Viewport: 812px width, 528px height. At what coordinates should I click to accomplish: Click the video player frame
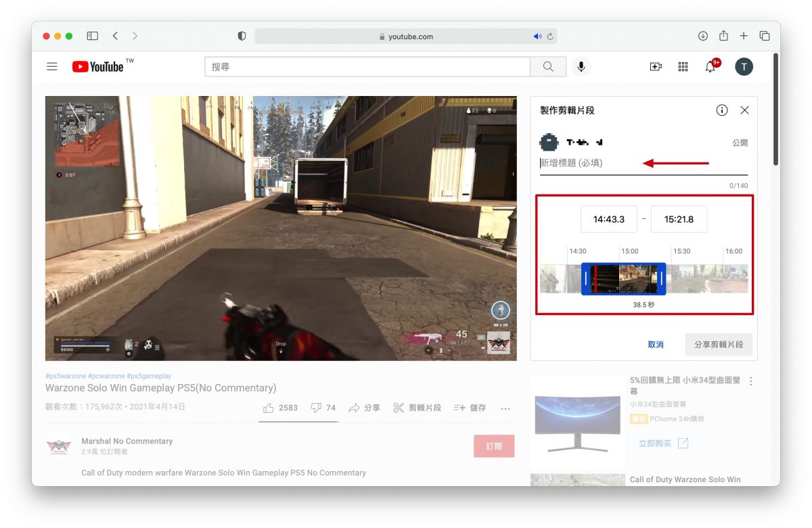click(281, 228)
